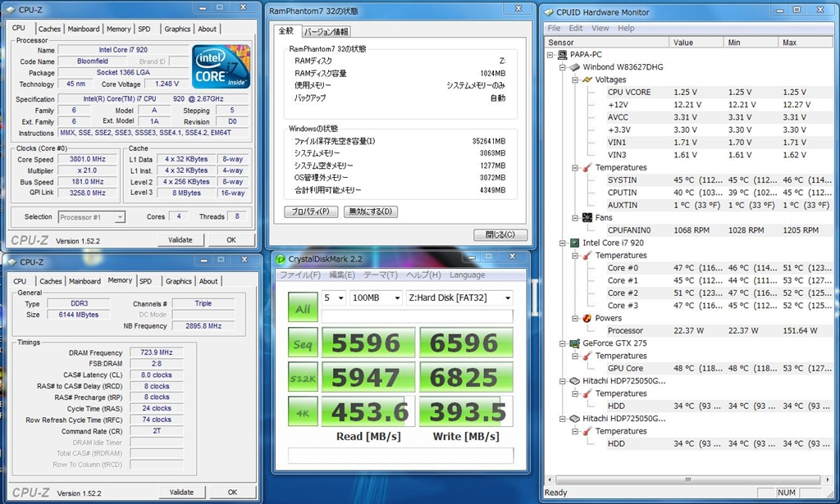This screenshot has width=840, height=504.
Task: Open the バージョン情報 tab in RamPhantom7
Action: tap(326, 32)
